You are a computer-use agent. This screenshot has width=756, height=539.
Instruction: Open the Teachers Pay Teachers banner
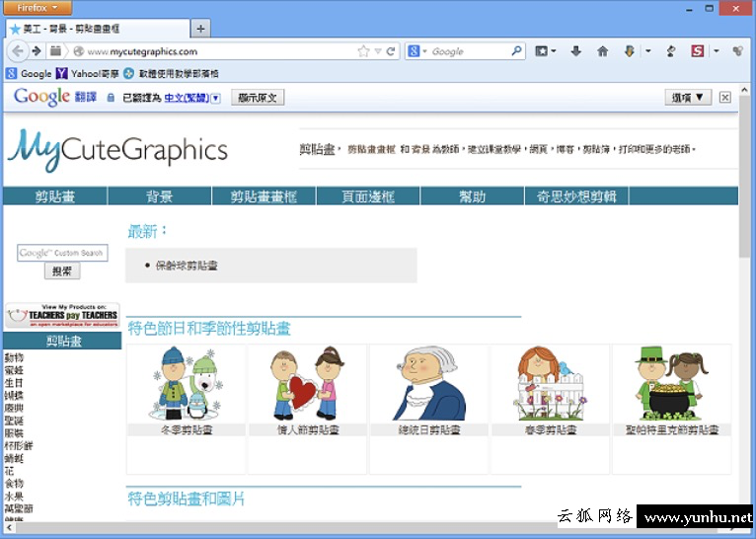click(62, 315)
